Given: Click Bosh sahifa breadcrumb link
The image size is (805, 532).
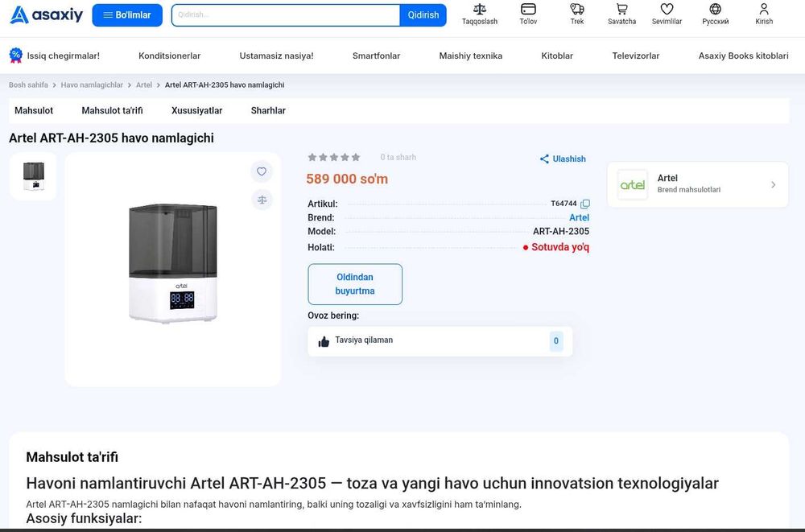Looking at the screenshot, I should point(28,85).
